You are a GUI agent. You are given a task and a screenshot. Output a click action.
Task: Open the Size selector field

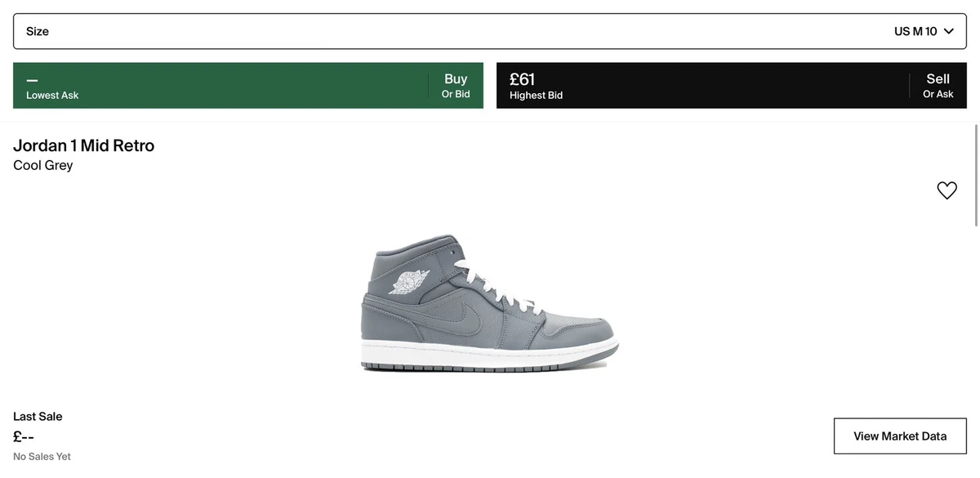point(490,31)
